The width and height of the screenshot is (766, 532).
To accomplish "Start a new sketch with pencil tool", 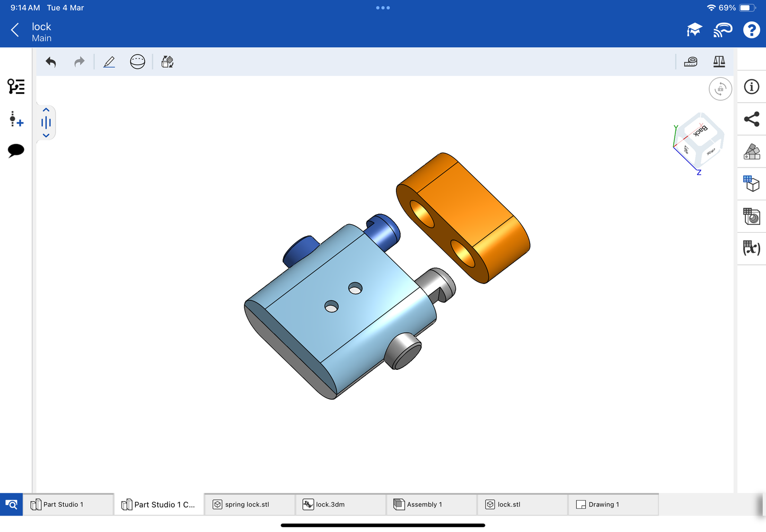I will click(109, 62).
